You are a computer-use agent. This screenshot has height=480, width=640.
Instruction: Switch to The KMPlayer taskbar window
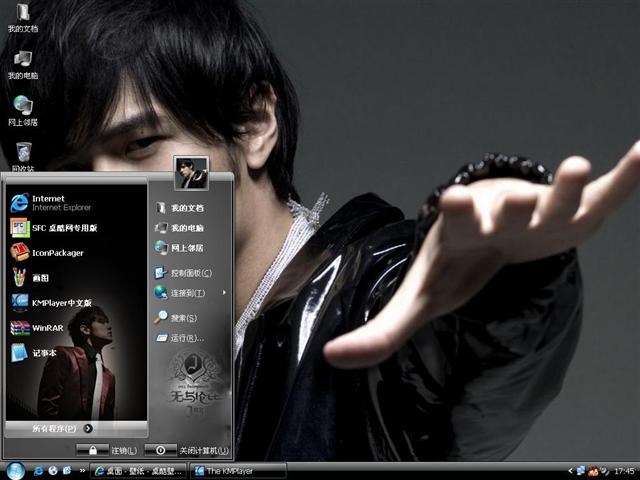(x=238, y=470)
